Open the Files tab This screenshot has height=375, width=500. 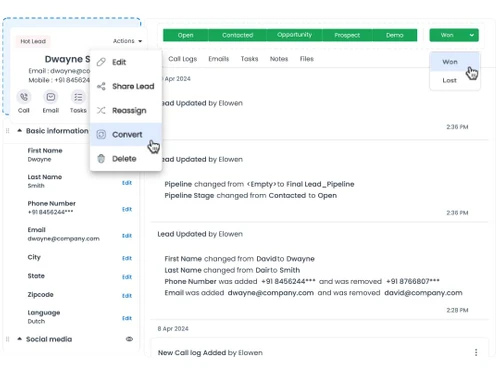307,59
